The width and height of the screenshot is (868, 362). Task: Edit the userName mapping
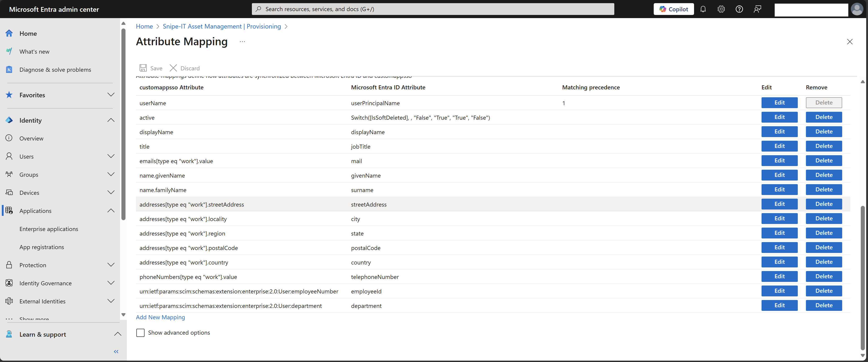(779, 103)
